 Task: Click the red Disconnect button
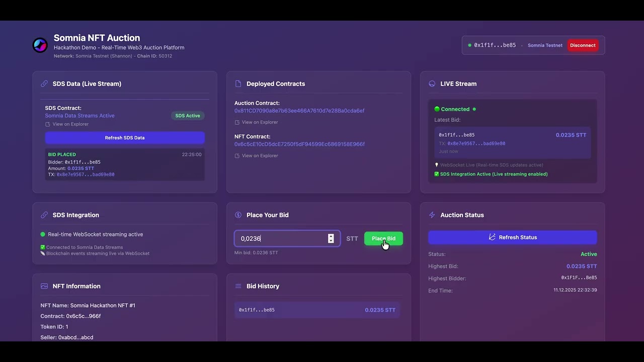tap(583, 45)
